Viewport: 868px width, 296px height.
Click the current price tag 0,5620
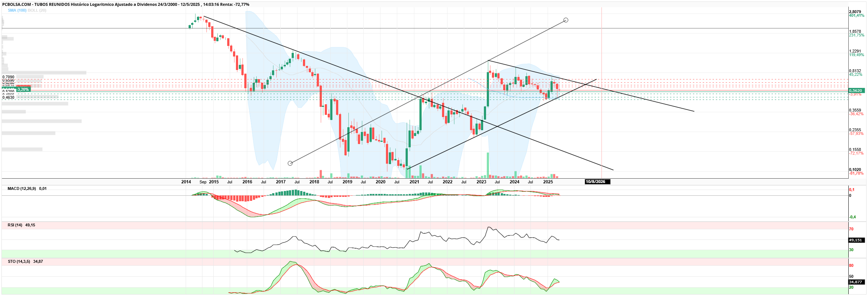(x=856, y=90)
